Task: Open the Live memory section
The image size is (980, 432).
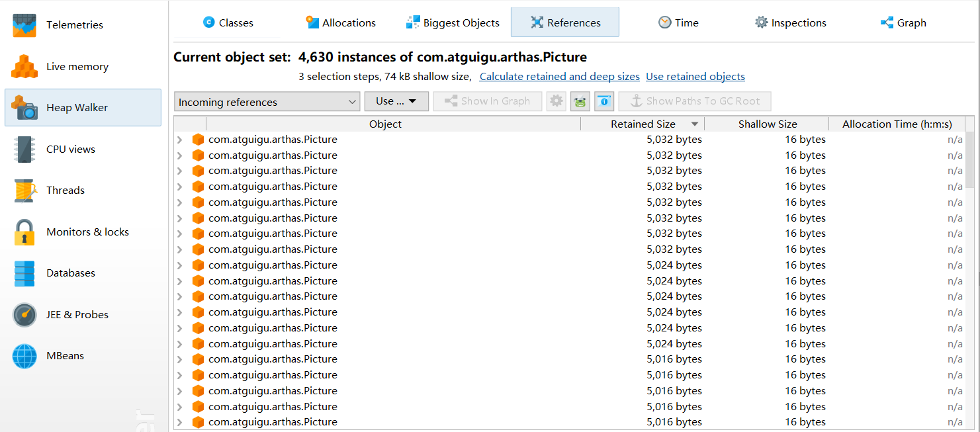Action: point(77,67)
